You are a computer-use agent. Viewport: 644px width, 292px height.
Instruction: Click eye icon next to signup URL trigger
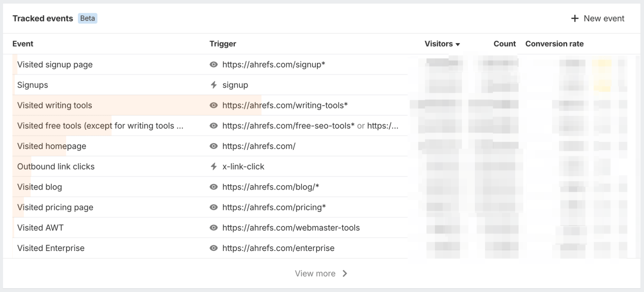click(214, 65)
